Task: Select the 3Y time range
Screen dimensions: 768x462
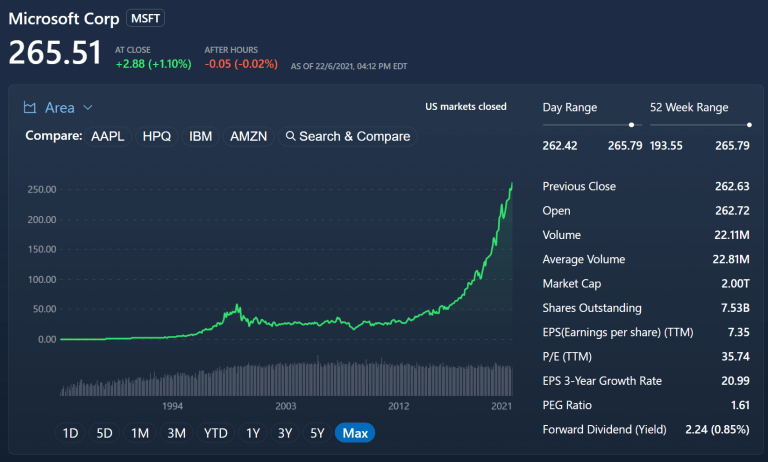Action: tap(285, 433)
